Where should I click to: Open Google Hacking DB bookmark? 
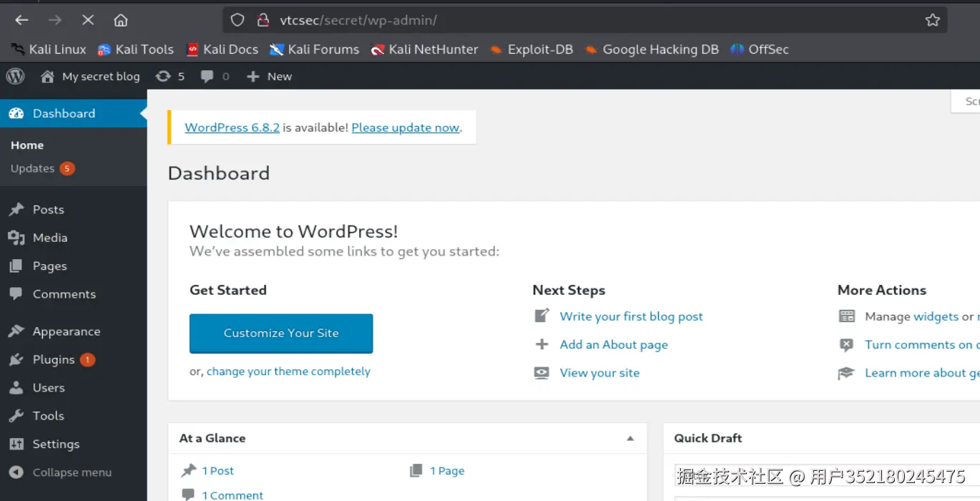pos(652,49)
